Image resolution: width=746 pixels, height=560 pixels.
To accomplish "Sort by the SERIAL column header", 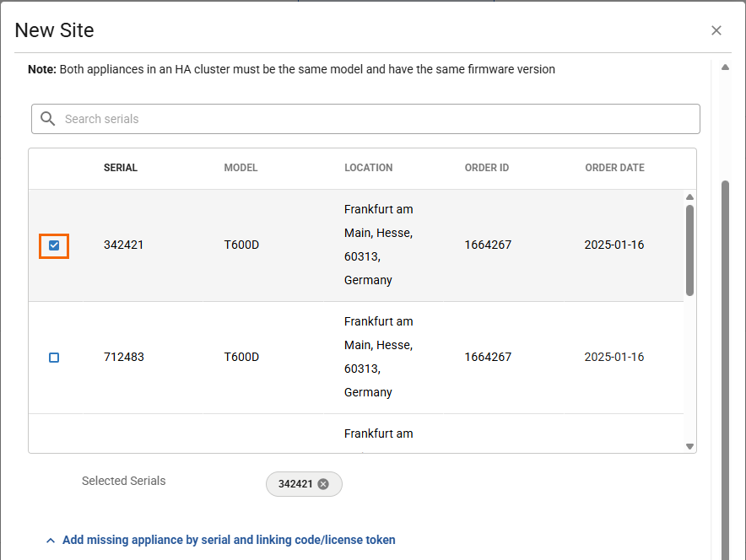I will point(121,168).
